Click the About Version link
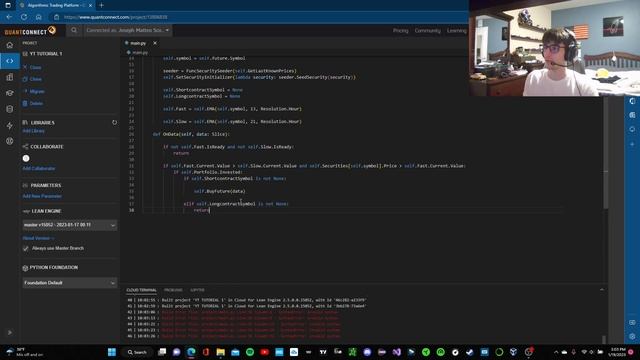This screenshot has height=360, width=640. pos(38,238)
